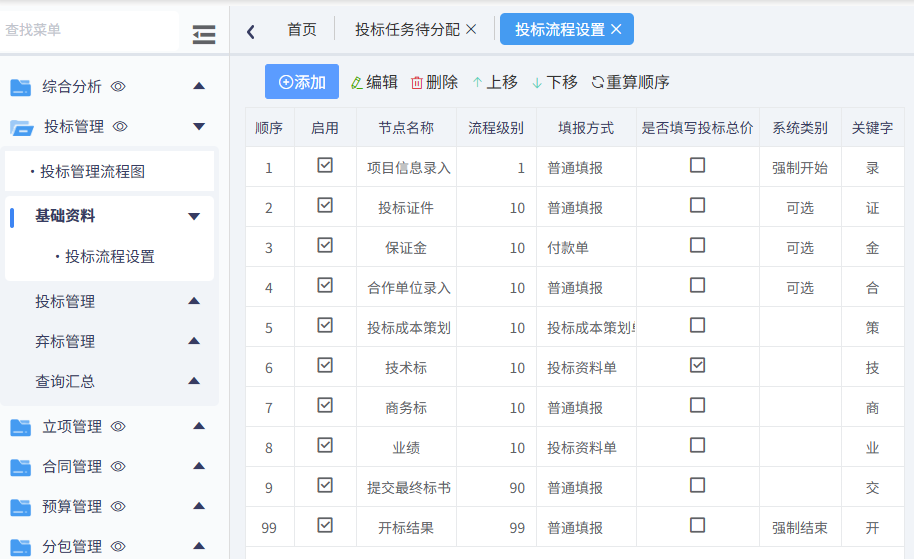Click the blue 添加 button

(x=302, y=82)
